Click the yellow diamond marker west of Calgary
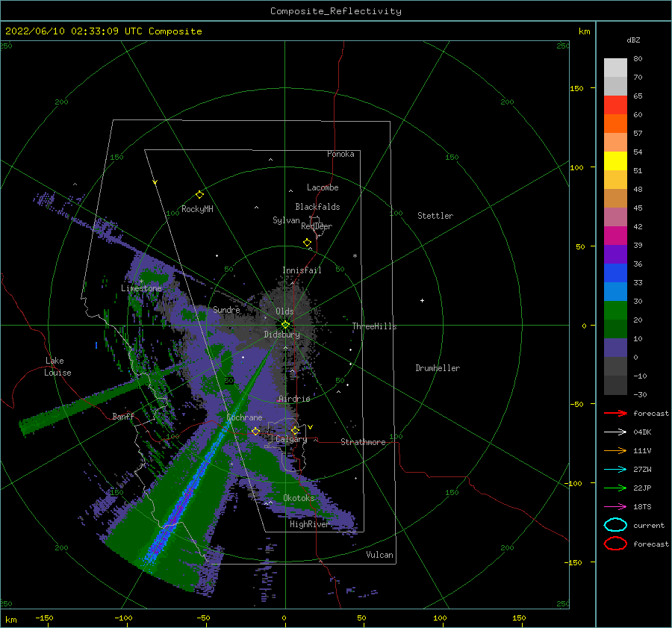672x628 pixels. (x=256, y=431)
